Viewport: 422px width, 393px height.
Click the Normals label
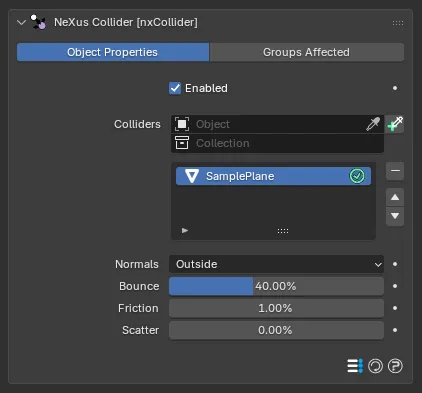pyautogui.click(x=137, y=264)
